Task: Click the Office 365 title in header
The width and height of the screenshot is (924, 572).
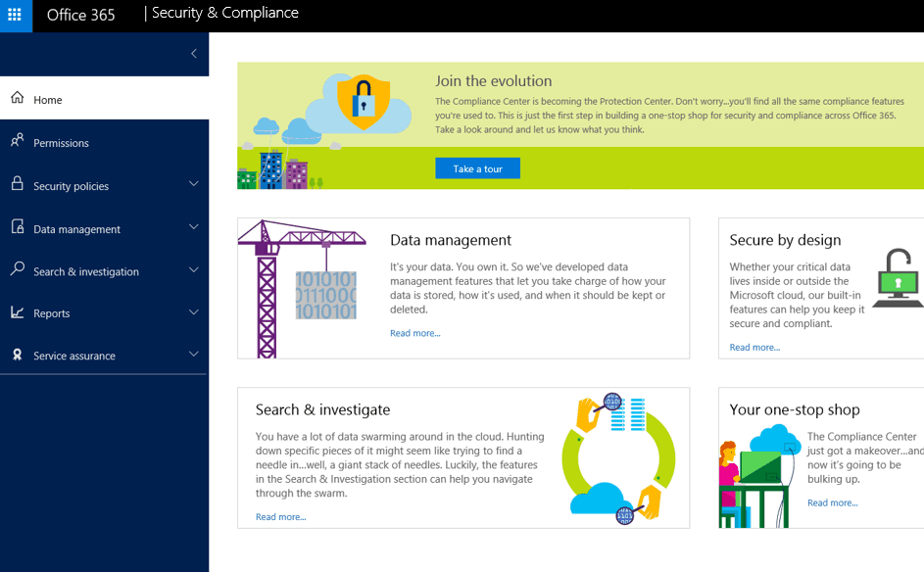Action: click(x=80, y=16)
